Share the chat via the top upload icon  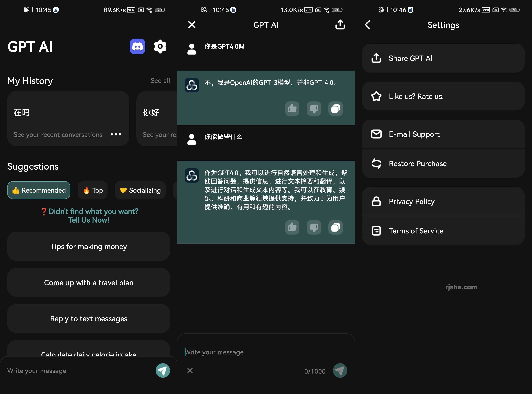pos(340,25)
